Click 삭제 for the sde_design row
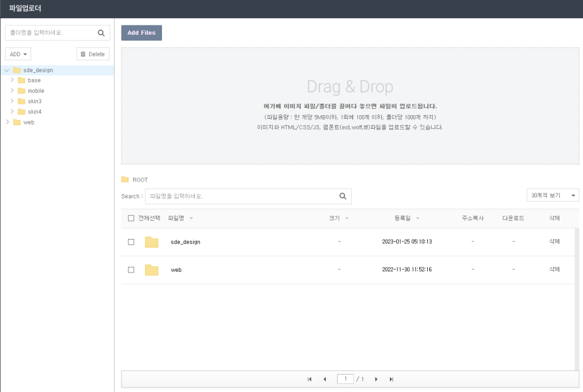The width and height of the screenshot is (583, 392). (554, 241)
